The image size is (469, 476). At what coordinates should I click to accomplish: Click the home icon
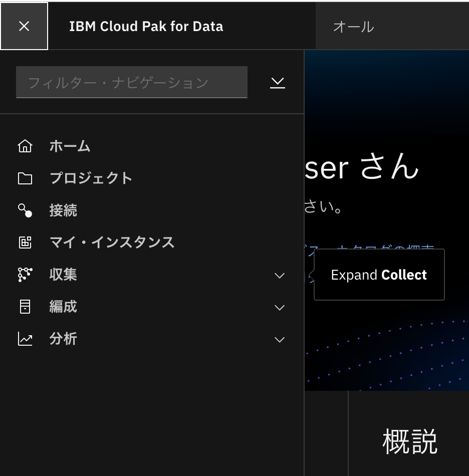click(25, 146)
